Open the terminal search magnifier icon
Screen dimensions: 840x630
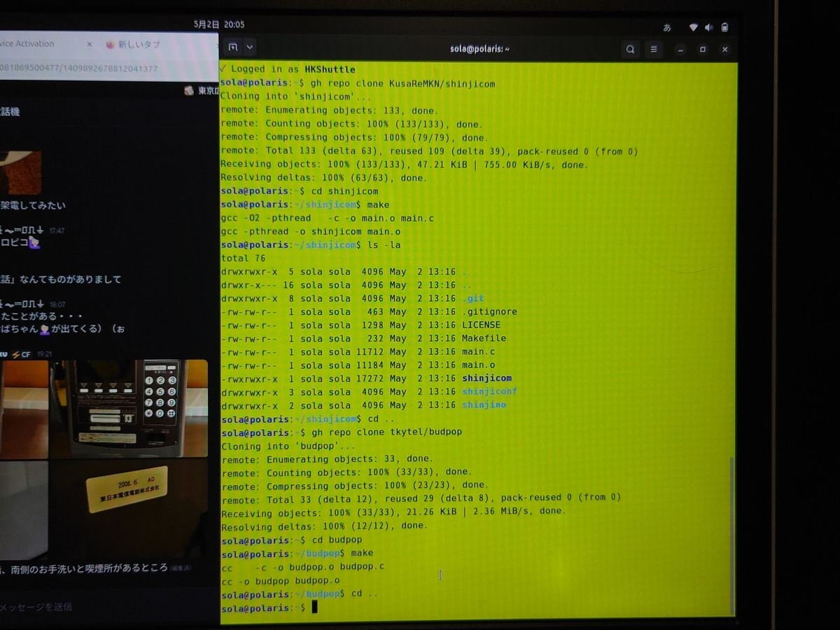pos(630,49)
